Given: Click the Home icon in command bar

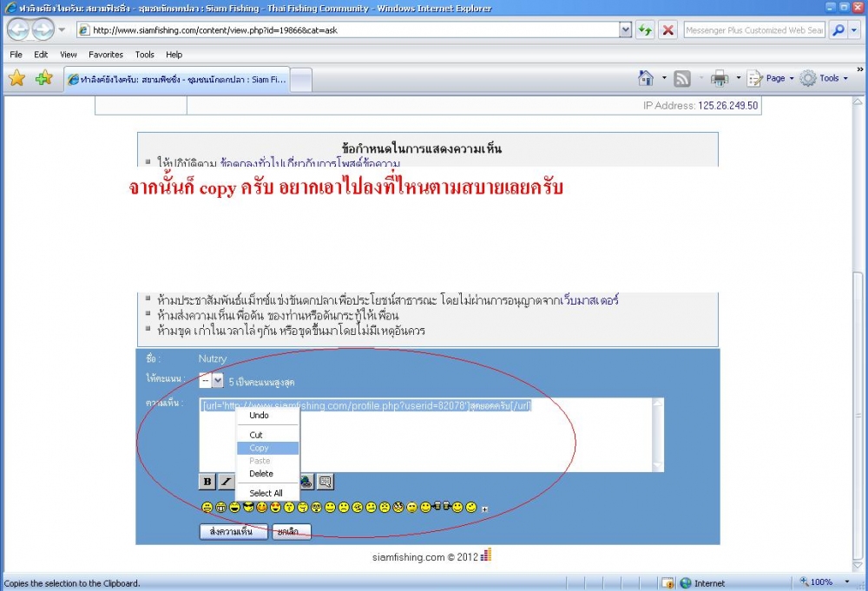Looking at the screenshot, I should (646, 79).
